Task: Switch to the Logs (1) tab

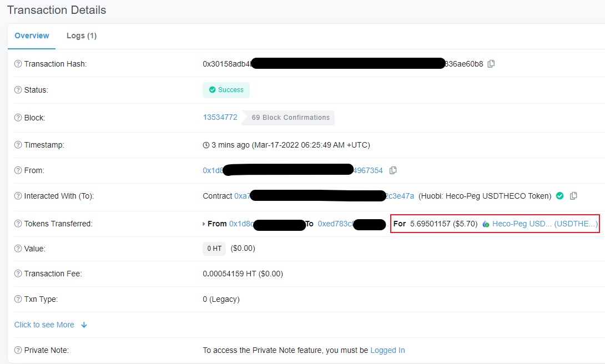Action: click(x=82, y=36)
